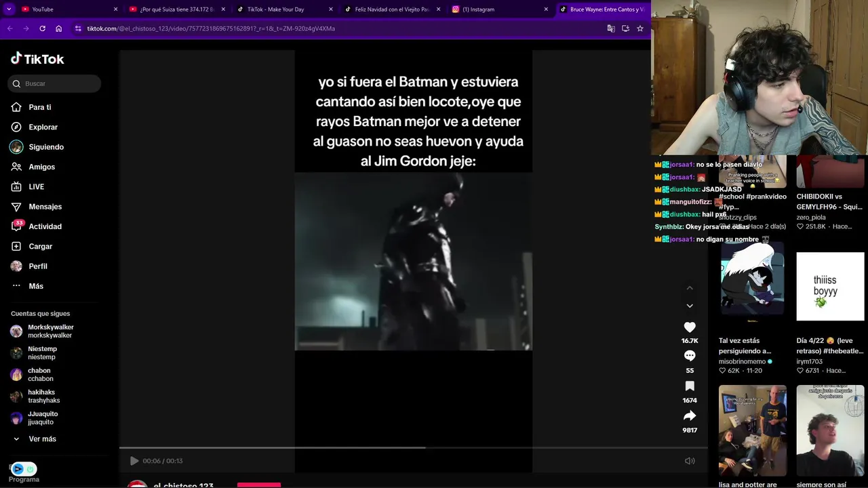Play the paused video
The width and height of the screenshot is (868, 488).
(x=134, y=461)
